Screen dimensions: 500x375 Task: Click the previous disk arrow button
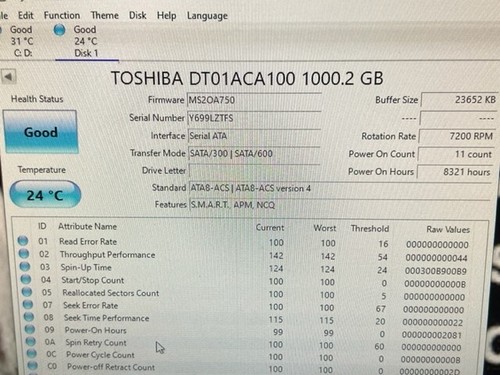(9, 77)
